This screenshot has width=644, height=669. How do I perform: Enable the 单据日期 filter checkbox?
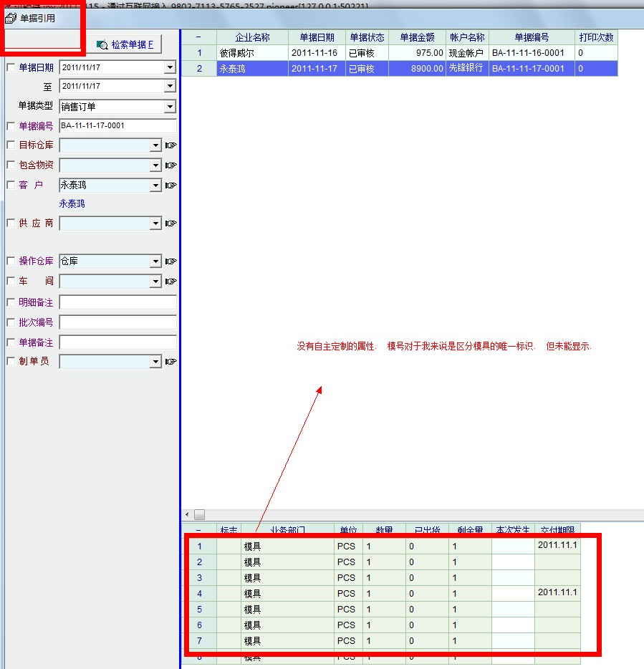(x=11, y=67)
